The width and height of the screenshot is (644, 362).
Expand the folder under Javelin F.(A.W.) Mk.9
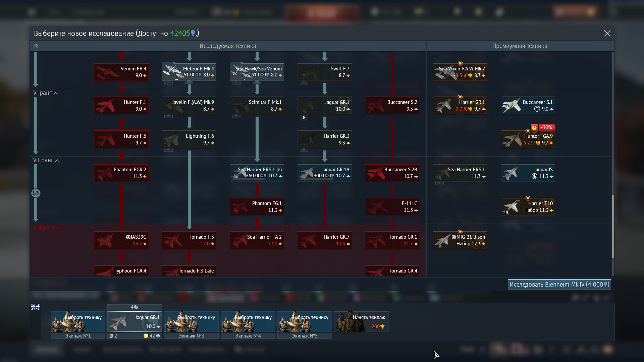point(168,116)
